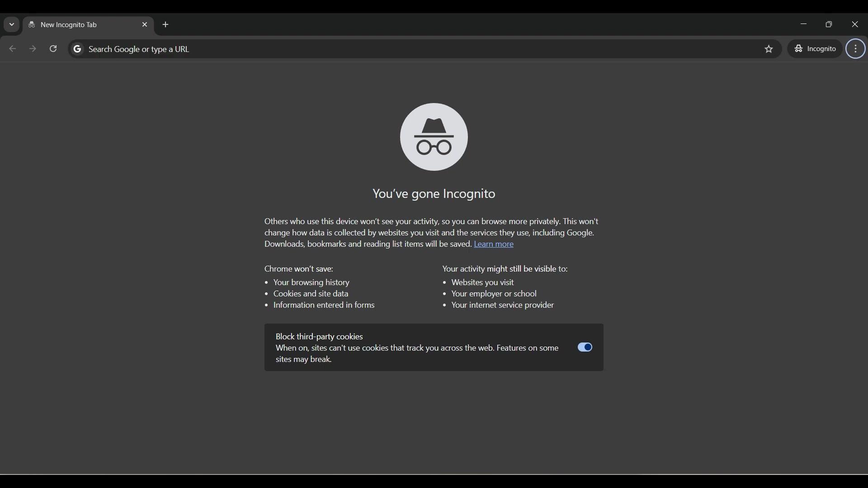The width and height of the screenshot is (868, 488).
Task: Click the 'Chrome won't save:' heading
Action: coord(299,269)
